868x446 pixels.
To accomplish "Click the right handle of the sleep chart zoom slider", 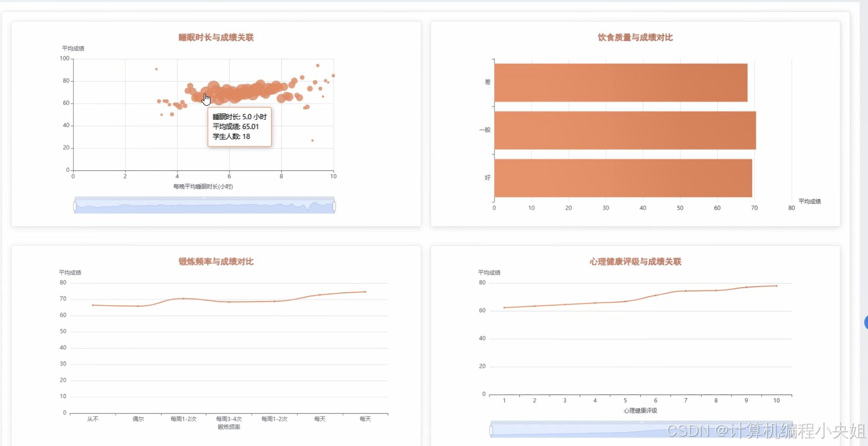I will [x=334, y=206].
